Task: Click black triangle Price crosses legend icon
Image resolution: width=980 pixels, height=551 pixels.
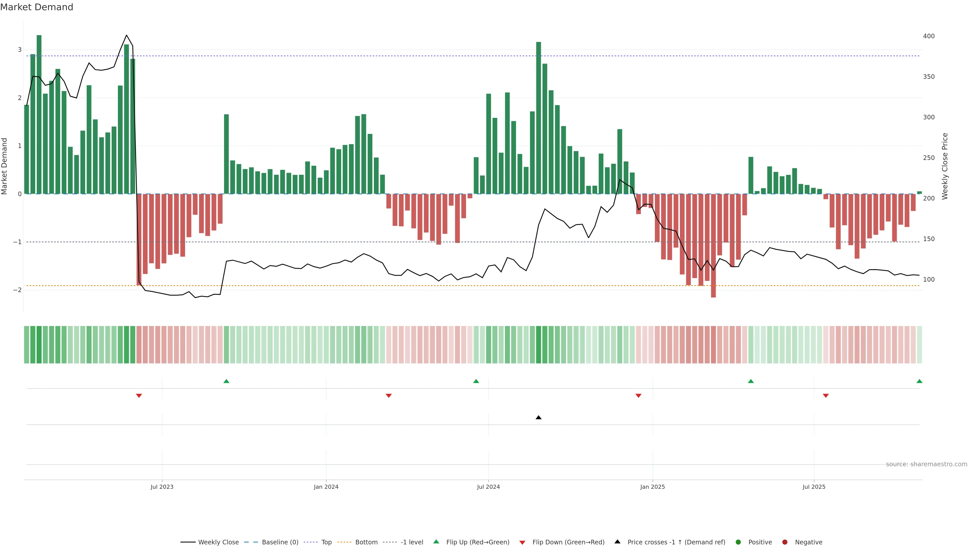Action: (617, 542)
